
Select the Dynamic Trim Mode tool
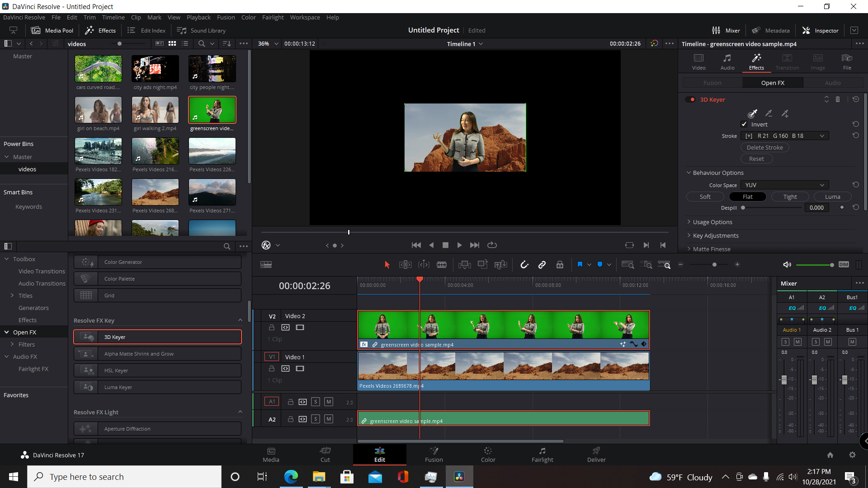pos(424,265)
